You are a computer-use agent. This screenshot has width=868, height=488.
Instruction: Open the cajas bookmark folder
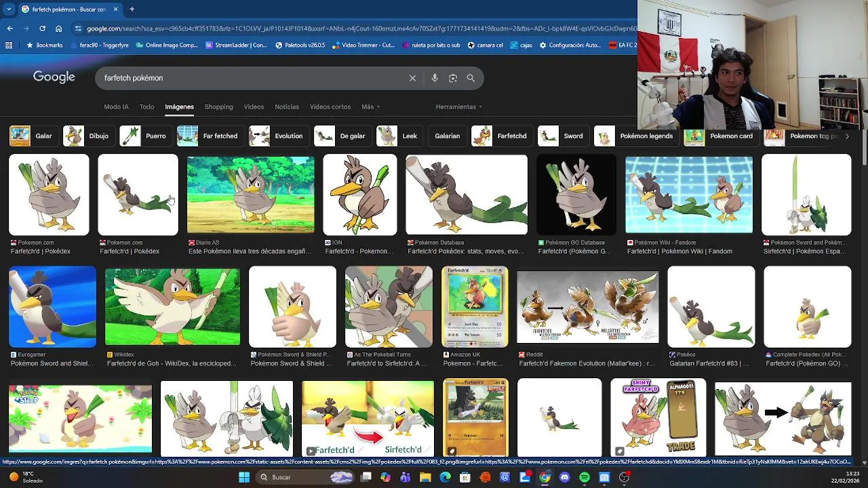point(521,45)
